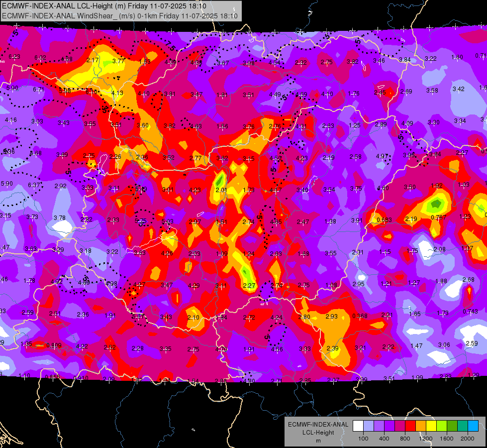Viewport: 487px width, 448px height.
Task: Pick the sky blue legend swatch
Action: (473, 426)
